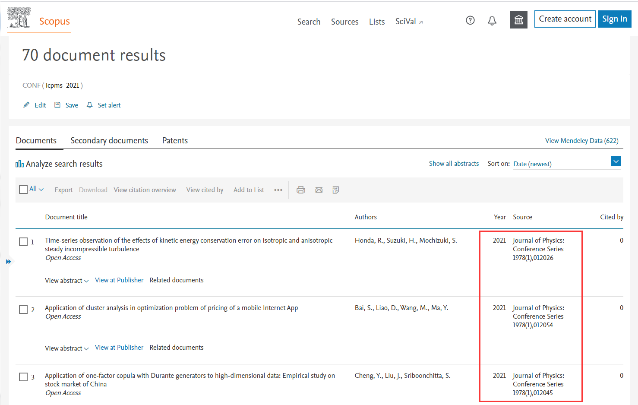This screenshot has width=638, height=405.
Task: Expand View abstract for first document
Action: click(67, 280)
